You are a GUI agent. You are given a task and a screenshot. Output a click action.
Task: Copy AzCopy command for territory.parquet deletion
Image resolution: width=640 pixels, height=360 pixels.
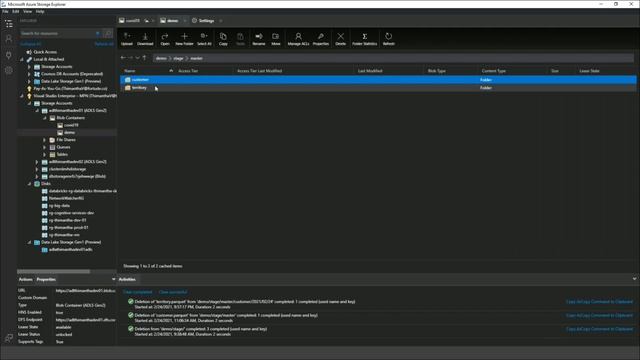[x=599, y=302]
